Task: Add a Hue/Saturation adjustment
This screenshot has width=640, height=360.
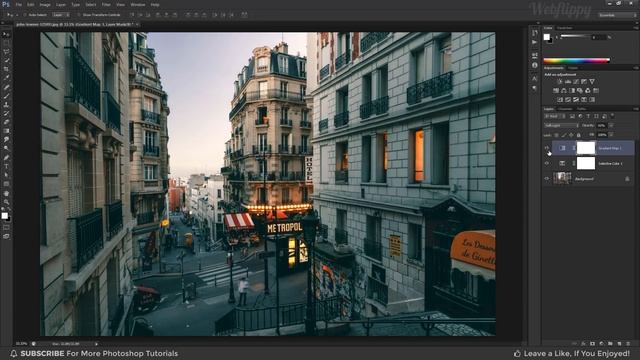Action: pyautogui.click(x=556, y=91)
